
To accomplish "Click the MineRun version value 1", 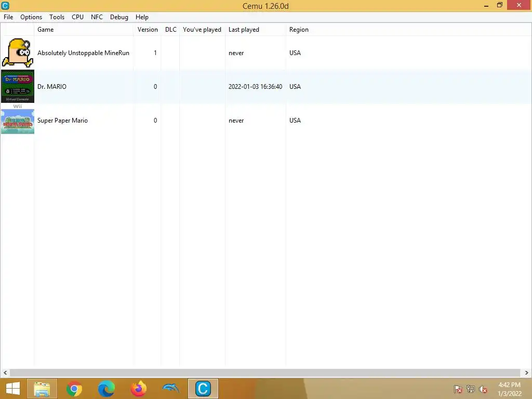I will (x=155, y=53).
